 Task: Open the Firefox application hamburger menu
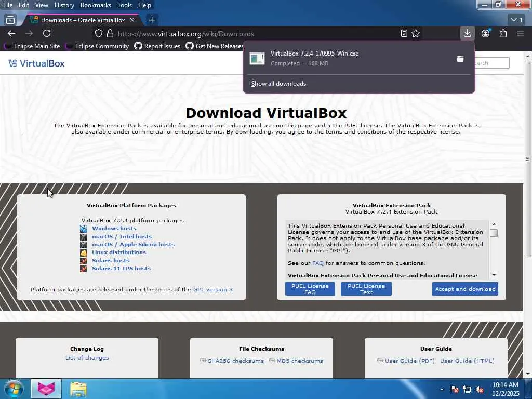tap(521, 33)
